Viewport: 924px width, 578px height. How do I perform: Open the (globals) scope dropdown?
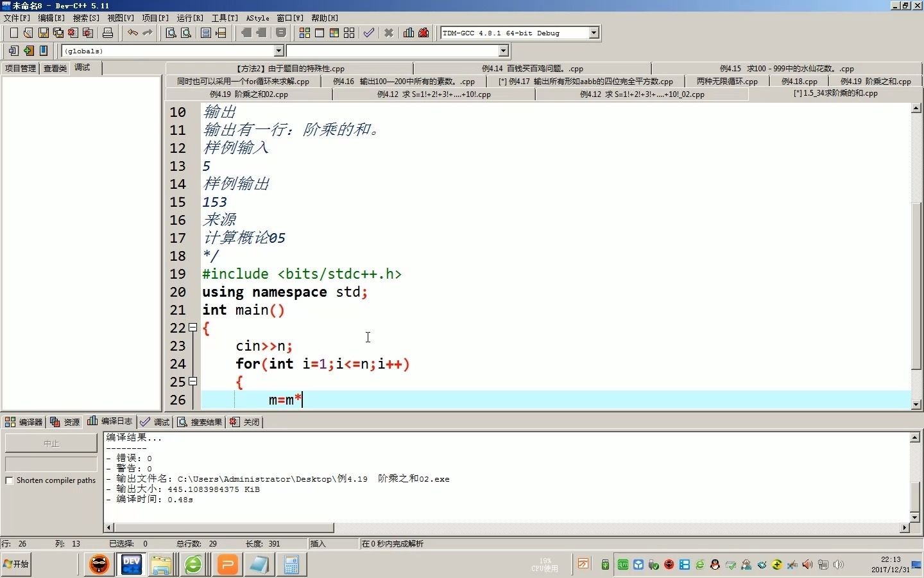279,51
